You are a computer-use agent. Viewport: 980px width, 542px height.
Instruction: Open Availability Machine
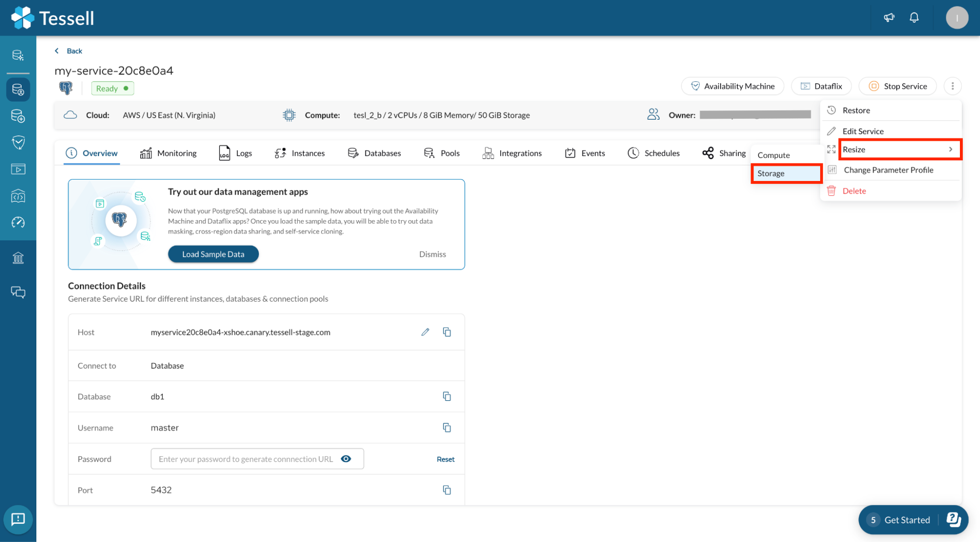732,86
